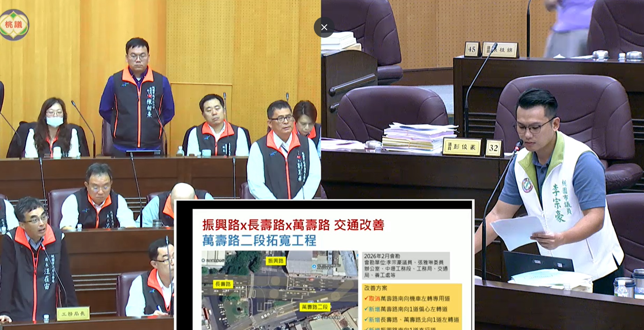Click the yellow 振興路 map label
Screen dimensions: 644x330
pos(275,261)
